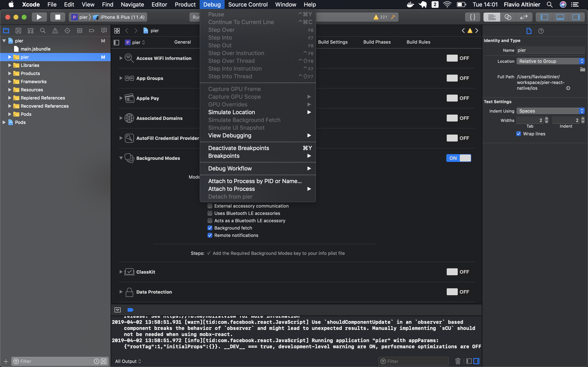Open the Quick Help inspector

tap(541, 31)
